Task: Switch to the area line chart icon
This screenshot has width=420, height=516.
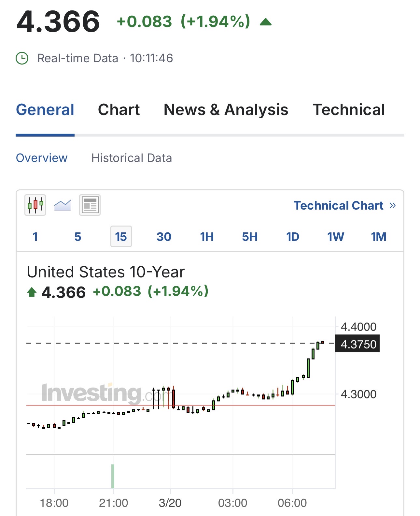Action: [63, 205]
